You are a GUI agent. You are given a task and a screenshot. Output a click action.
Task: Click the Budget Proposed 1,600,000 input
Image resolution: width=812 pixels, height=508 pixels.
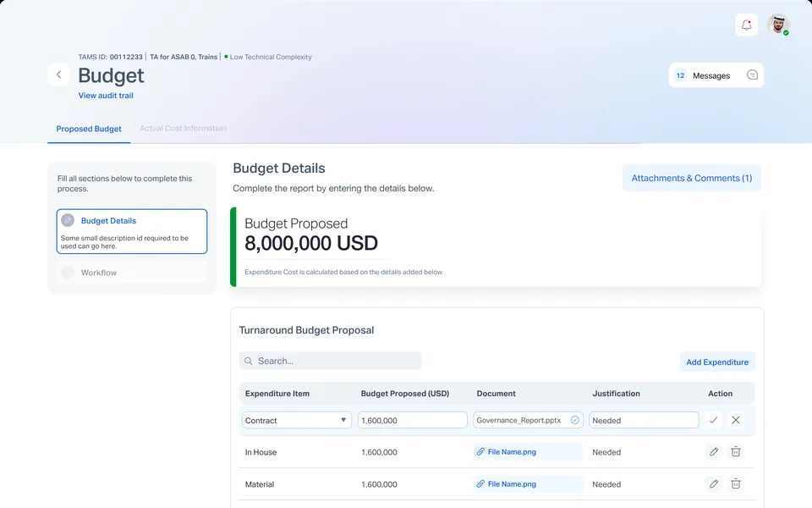(412, 420)
